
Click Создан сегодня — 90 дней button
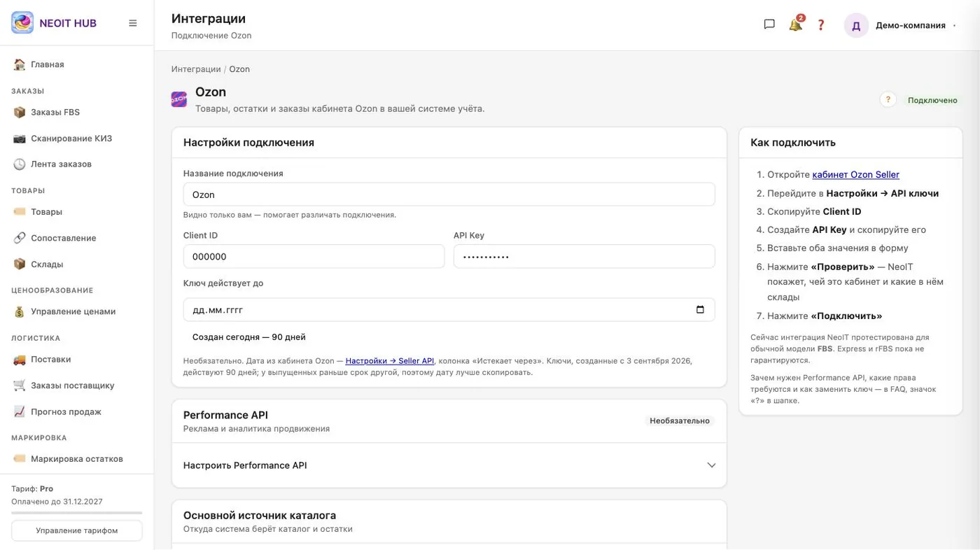click(249, 337)
